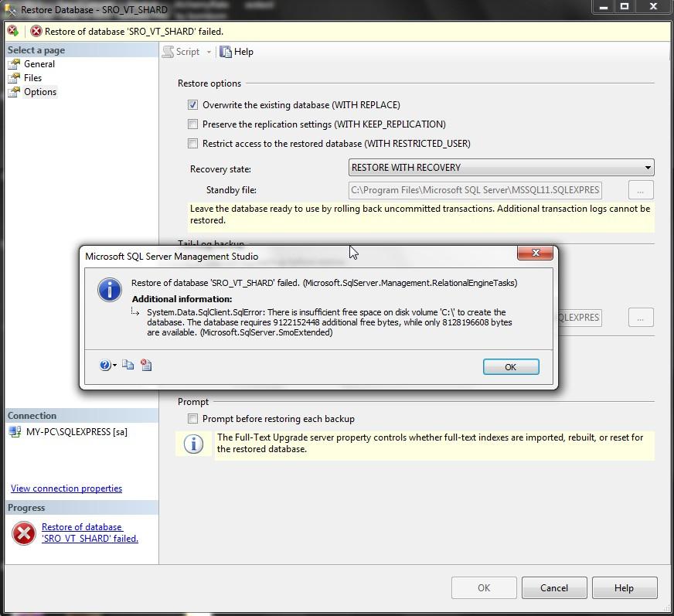Close the Management Studio error dialog

click(x=535, y=253)
